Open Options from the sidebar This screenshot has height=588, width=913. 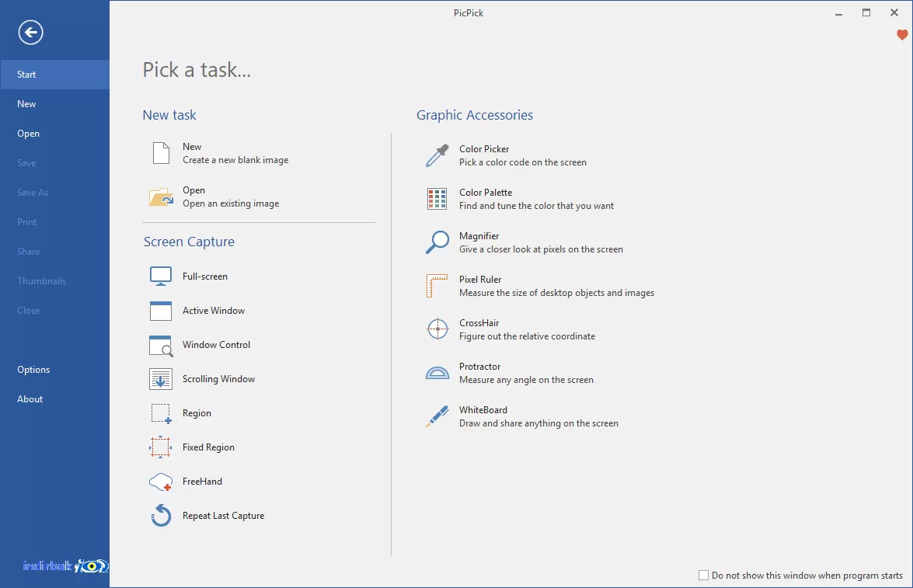coord(54,370)
